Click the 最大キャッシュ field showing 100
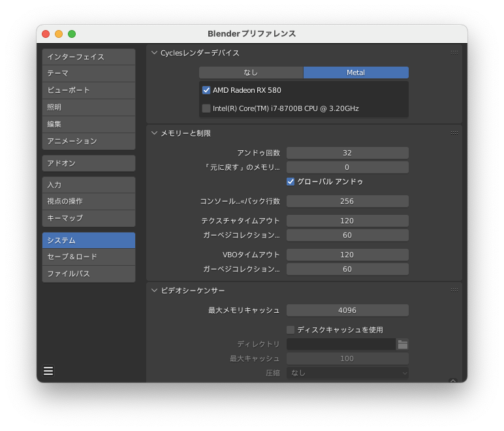Viewport: 504px width, 431px height. click(347, 359)
